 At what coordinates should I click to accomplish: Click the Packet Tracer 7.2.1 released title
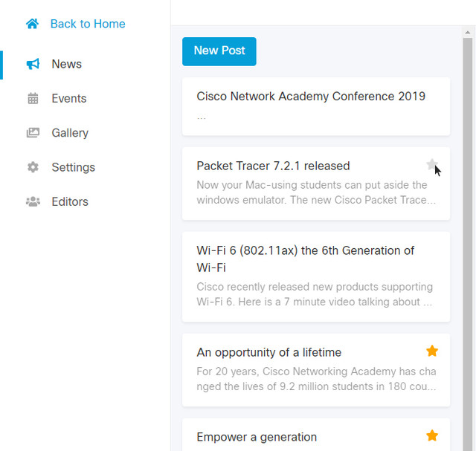tap(273, 166)
